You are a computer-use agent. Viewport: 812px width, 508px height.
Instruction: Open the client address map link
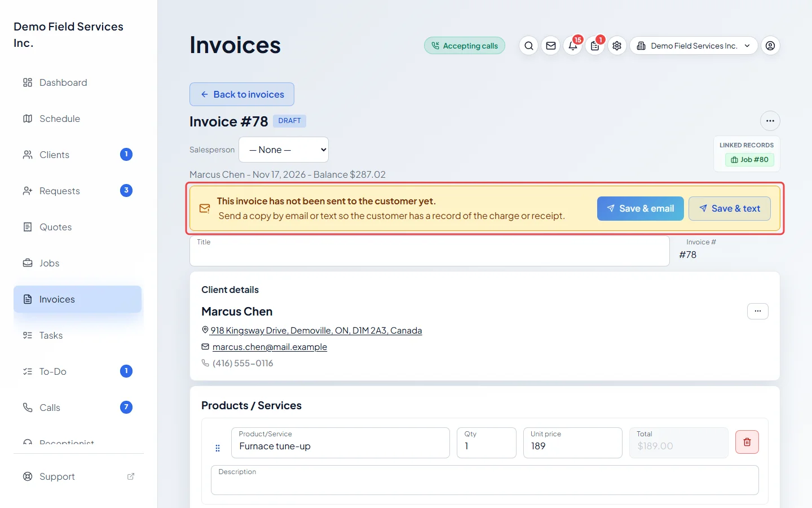[x=316, y=330]
